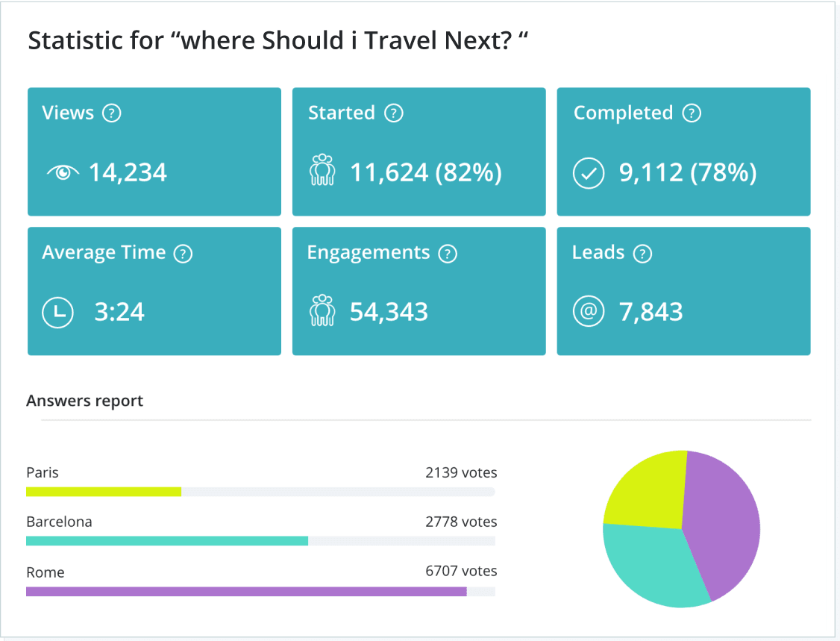This screenshot has height=641, width=840.
Task: Click the question mark beside Leads
Action: click(642, 254)
